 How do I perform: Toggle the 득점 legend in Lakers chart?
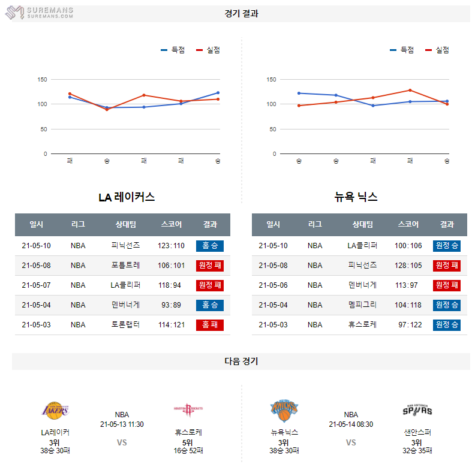tap(173, 50)
